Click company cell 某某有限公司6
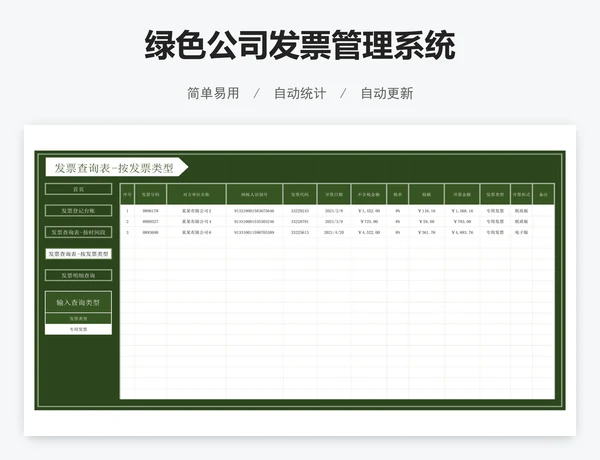Screen dimensions: 600x460 pyautogui.click(x=196, y=232)
